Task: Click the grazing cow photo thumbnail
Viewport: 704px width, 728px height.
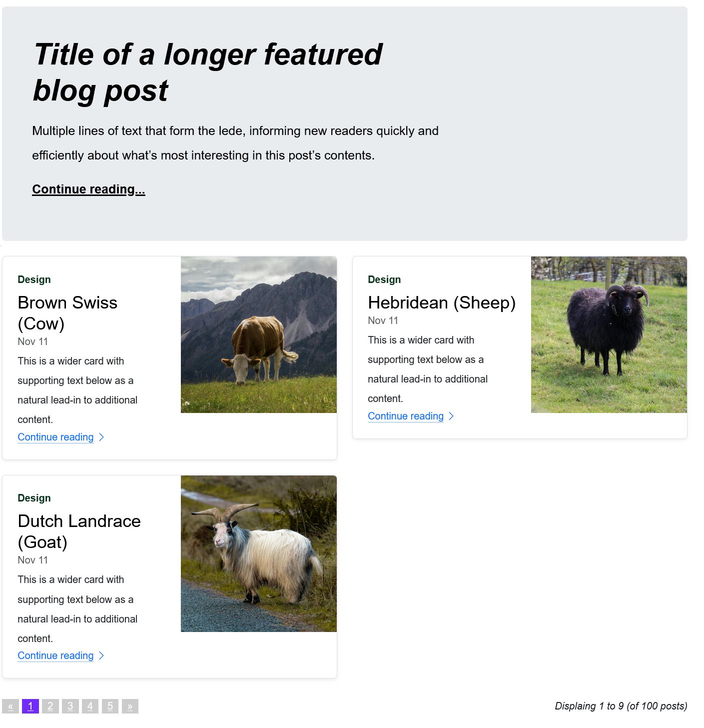Action: (259, 335)
